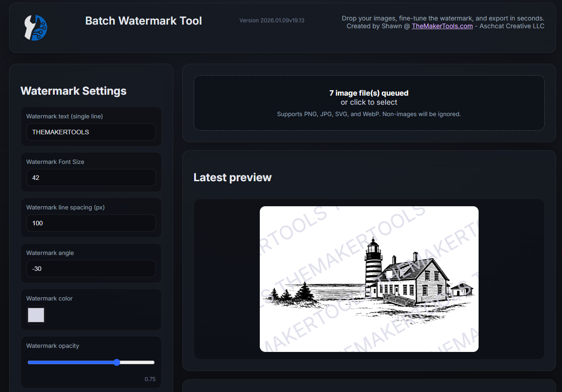Click the opacity value label 0.75
Viewport: 562px width, 392px height.
pyautogui.click(x=150, y=379)
